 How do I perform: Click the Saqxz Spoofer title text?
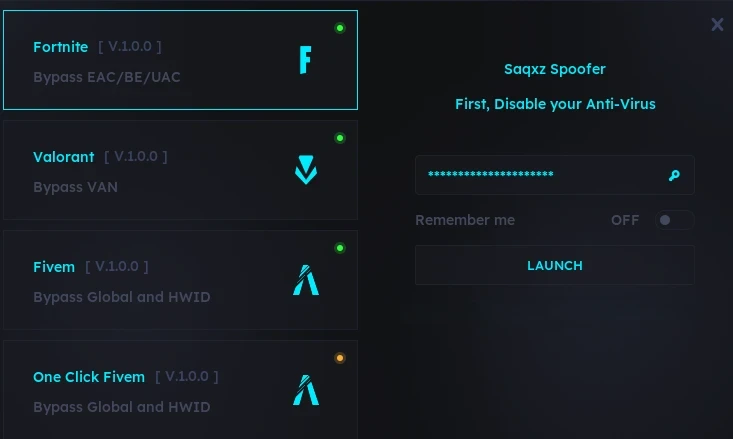(555, 69)
